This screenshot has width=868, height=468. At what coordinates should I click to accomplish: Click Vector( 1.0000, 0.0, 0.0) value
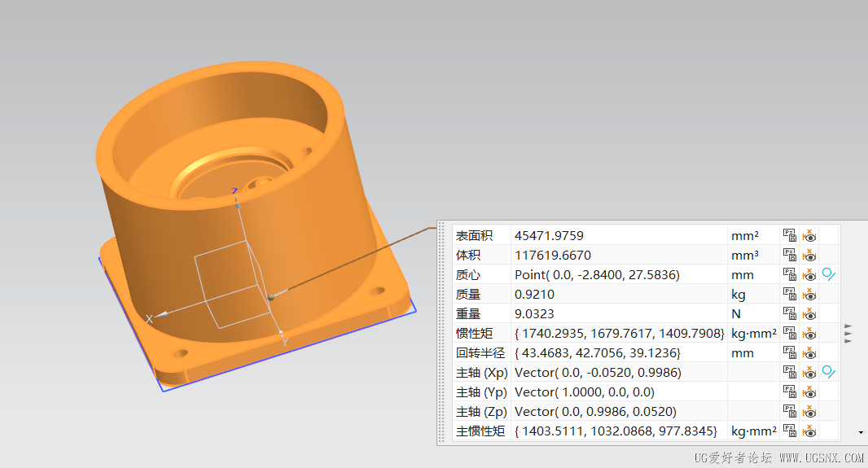pyautogui.click(x=585, y=392)
